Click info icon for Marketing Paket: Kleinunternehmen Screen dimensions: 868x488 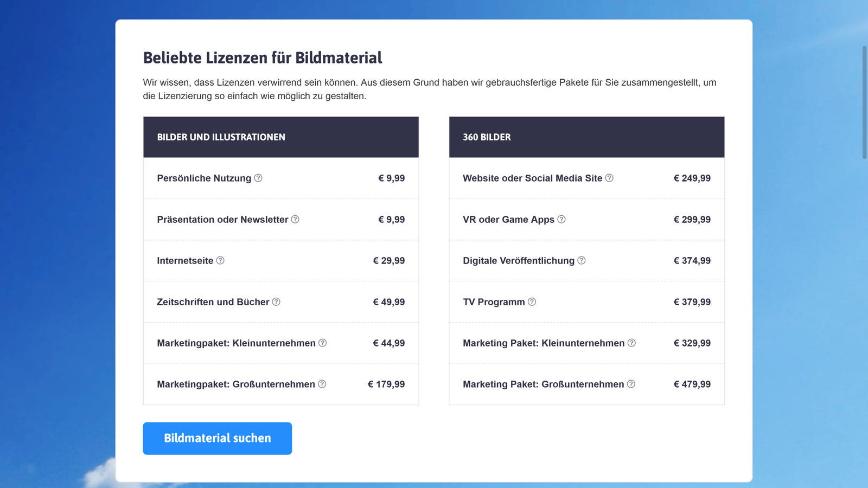(x=631, y=343)
